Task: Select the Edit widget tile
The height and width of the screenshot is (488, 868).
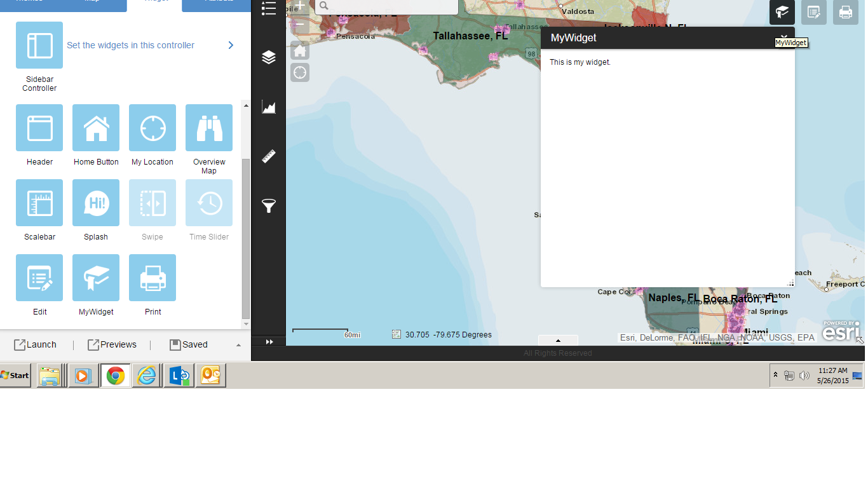Action: tap(39, 278)
